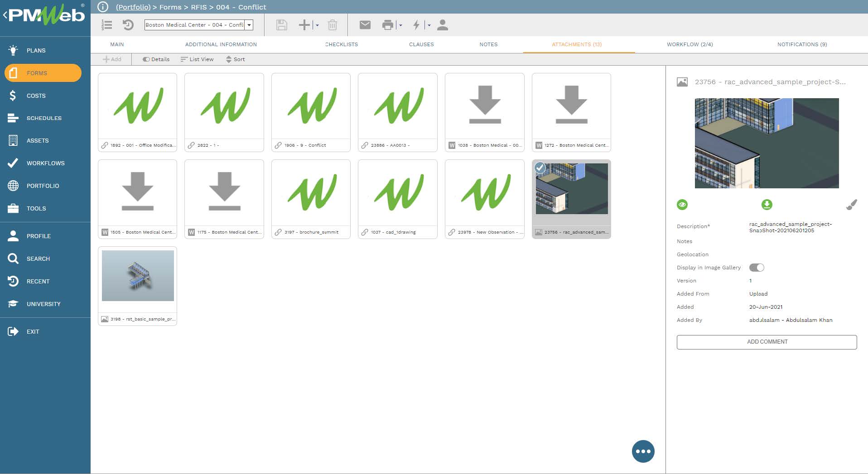Expand the arrow beside the lightning icon

pos(429,25)
